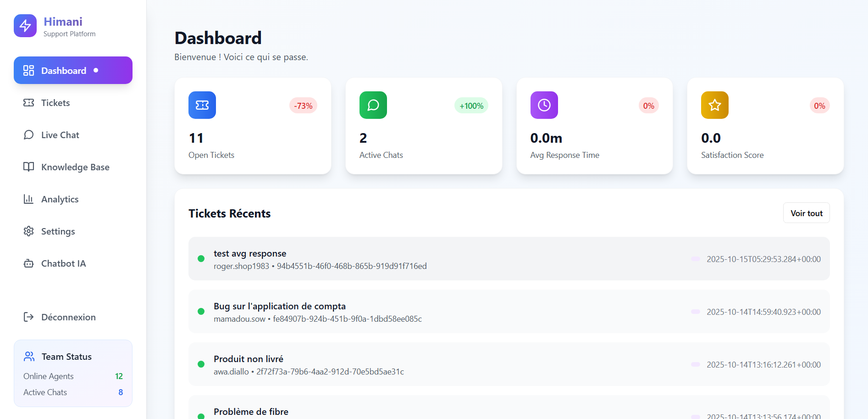Click the 0% badge on Satisfaction Score
The height and width of the screenshot is (419, 868).
(819, 106)
